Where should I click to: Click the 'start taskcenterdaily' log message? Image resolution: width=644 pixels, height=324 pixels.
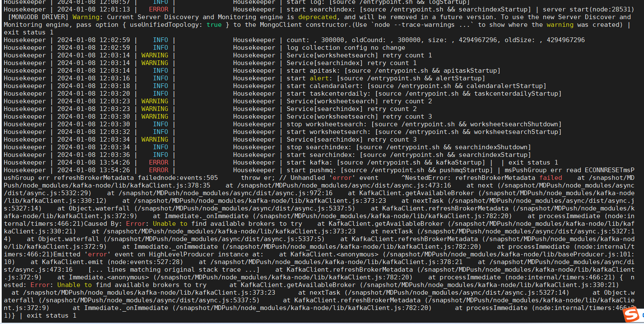coord(424,94)
